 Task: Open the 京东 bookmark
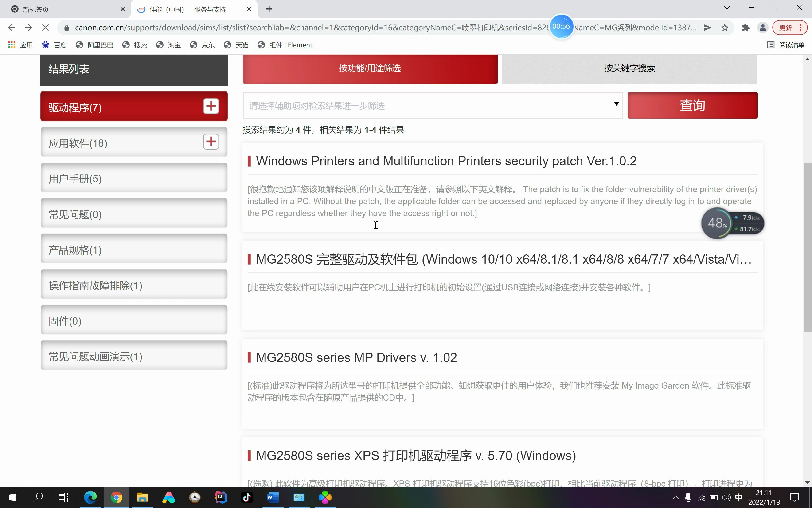coord(202,45)
